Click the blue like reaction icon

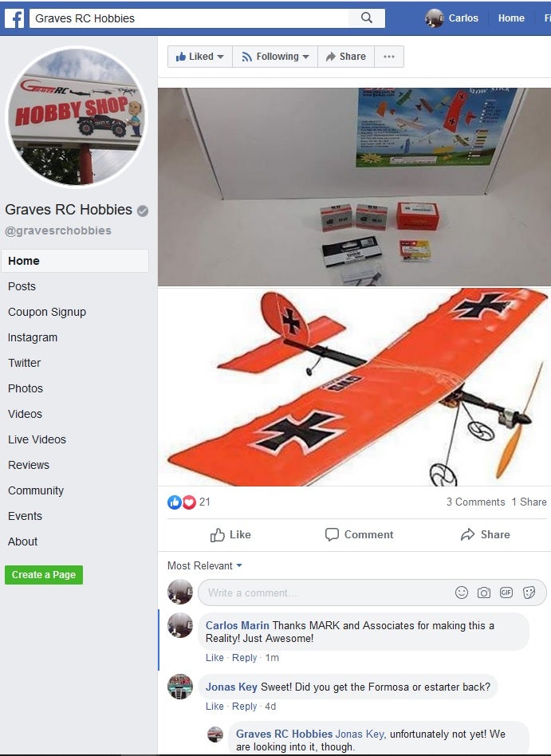pos(174,502)
